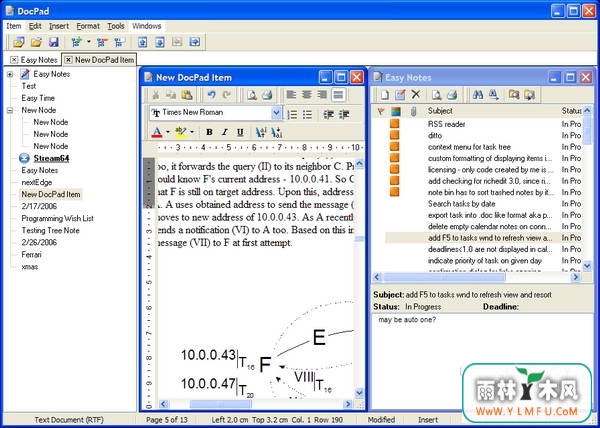The image size is (600, 428).
Task: Center align the editor text
Action: tap(307, 94)
